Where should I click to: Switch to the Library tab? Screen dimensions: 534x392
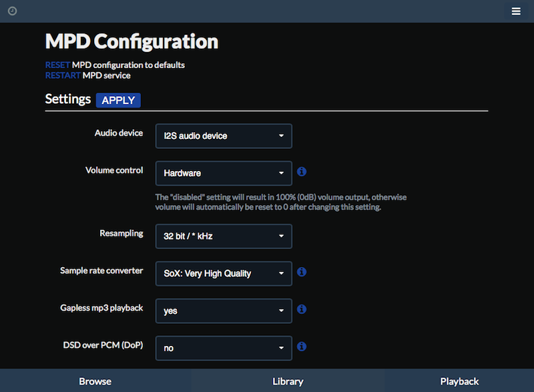click(x=288, y=381)
